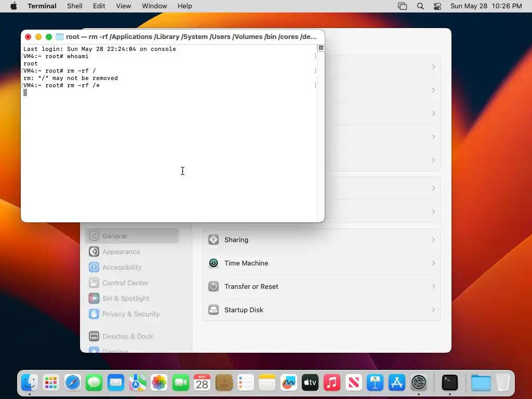Open Notes app in the Dock
This screenshot has width=532, height=399.
[267, 383]
